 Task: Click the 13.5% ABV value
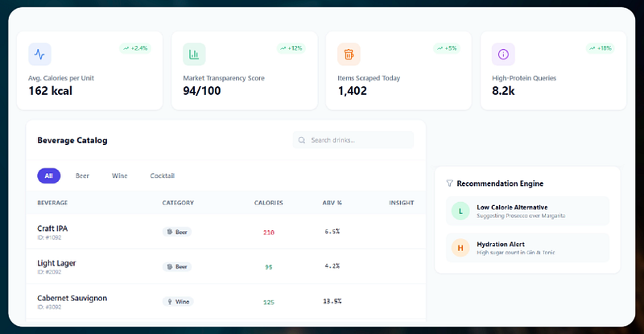point(332,301)
